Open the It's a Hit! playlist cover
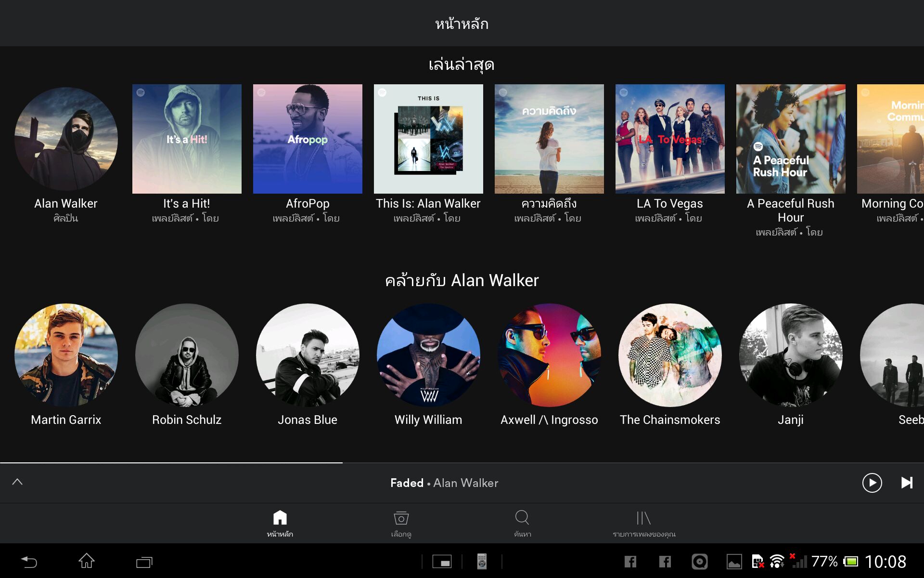Viewport: 924px width, 578px height. 187,139
